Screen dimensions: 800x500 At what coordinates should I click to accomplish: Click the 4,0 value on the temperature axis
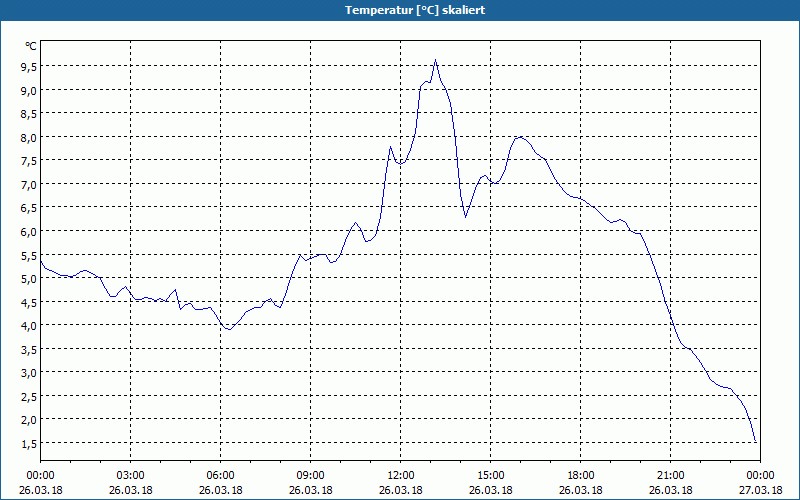[28, 326]
